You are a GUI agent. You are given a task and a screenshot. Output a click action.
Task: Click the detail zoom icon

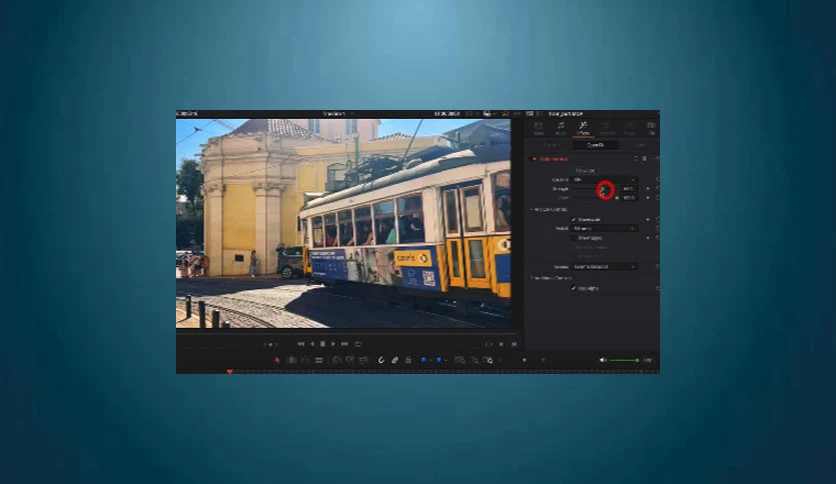click(x=474, y=360)
